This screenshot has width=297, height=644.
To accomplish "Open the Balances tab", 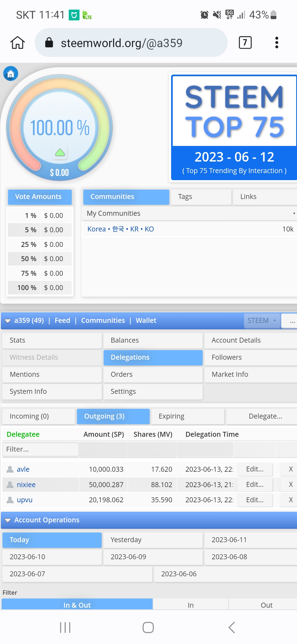I will (153, 340).
